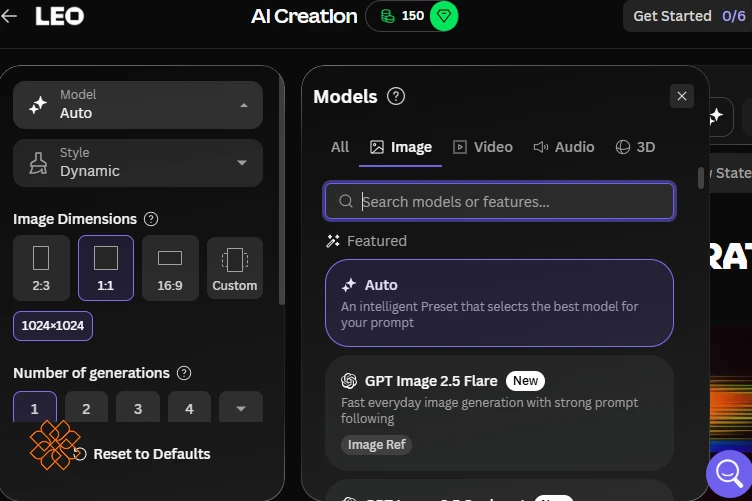Click the purple magnifier search bubble icon
The height and width of the screenshot is (501, 752).
pyautogui.click(x=728, y=473)
